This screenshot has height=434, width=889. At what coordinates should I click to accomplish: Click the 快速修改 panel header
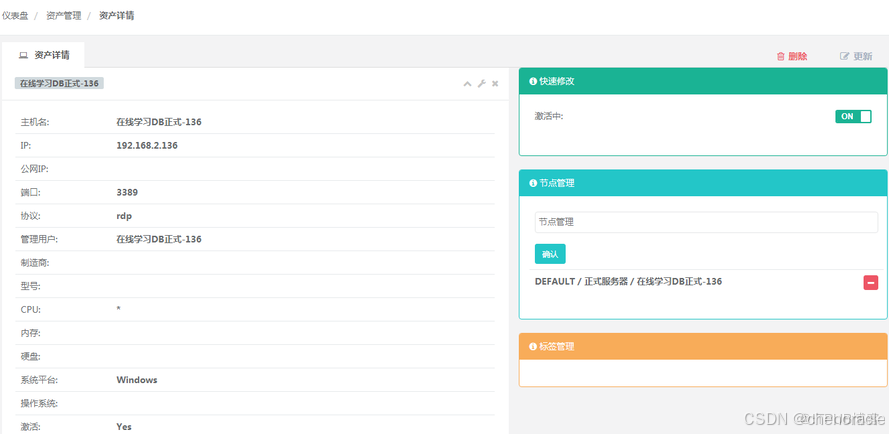703,81
